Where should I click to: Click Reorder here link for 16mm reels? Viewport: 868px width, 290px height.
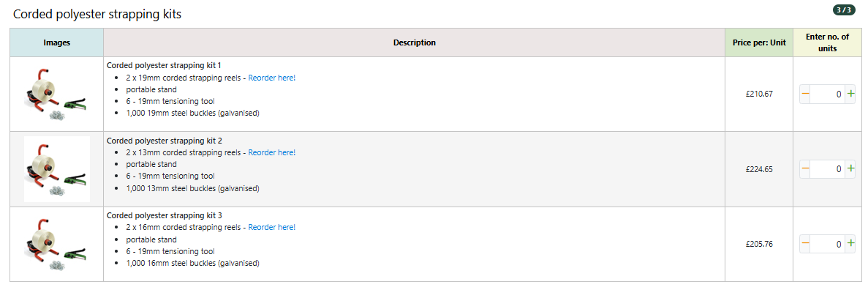(x=272, y=227)
